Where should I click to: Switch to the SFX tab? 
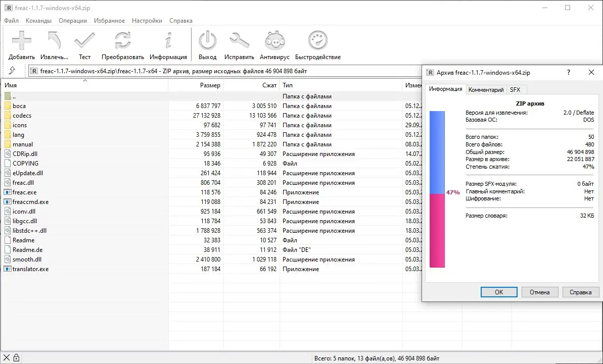(x=515, y=90)
